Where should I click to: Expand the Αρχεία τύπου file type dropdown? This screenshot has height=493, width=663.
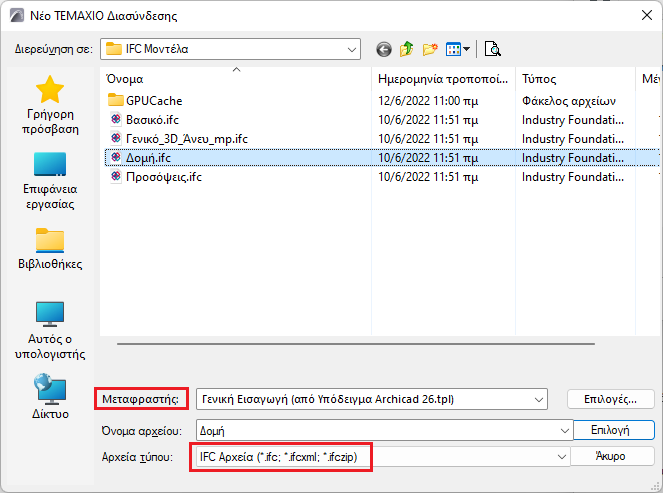click(562, 457)
